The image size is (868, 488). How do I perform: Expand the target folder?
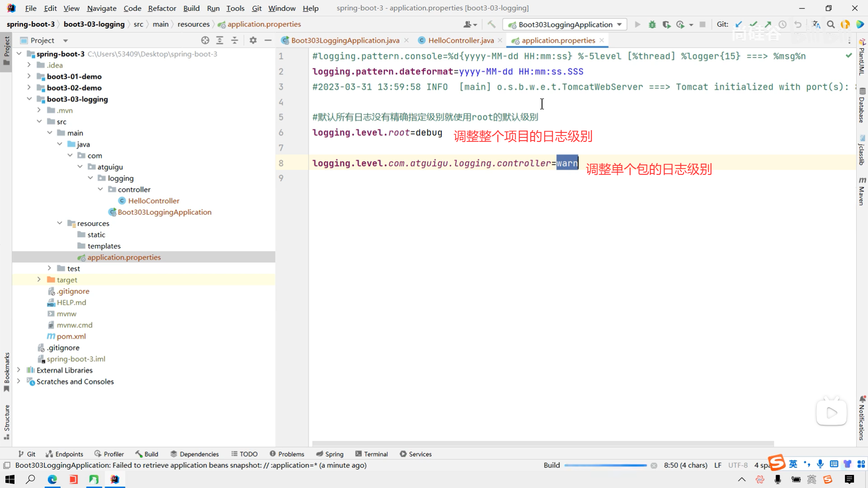point(39,280)
